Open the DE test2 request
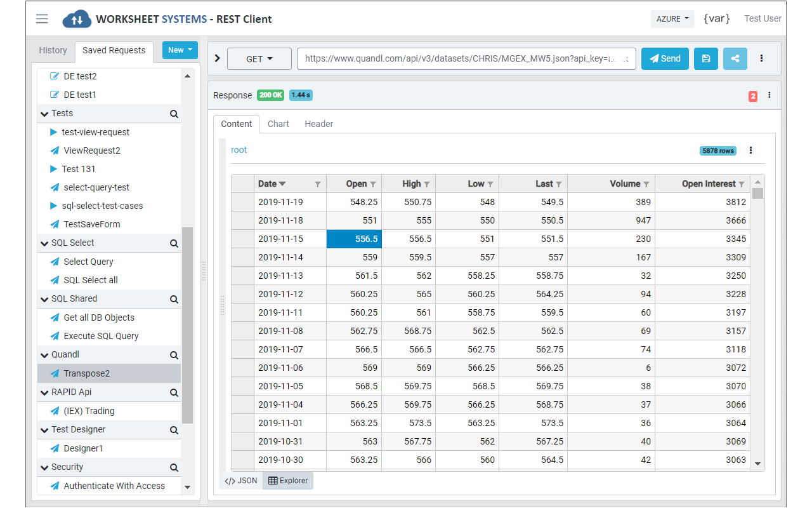This screenshot has width=812, height=508. 109,76
